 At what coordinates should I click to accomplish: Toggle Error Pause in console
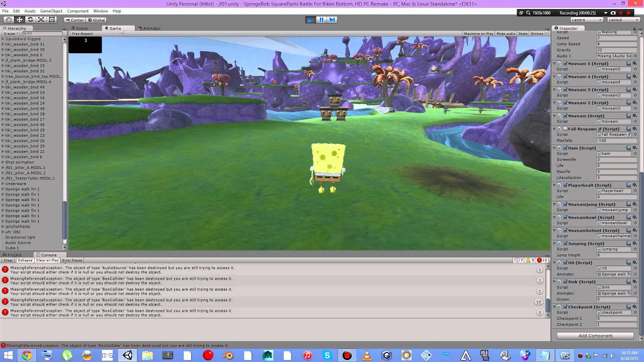coord(72,260)
